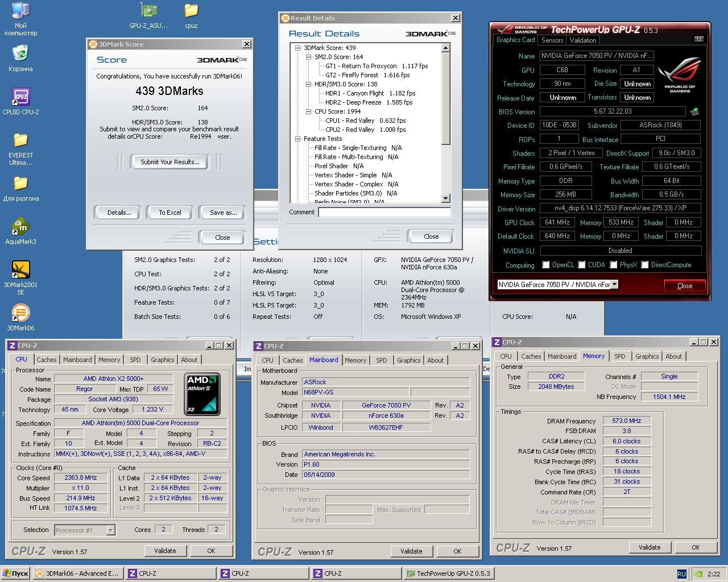The image size is (728, 582).
Task: Click the 3DMark Score window title icon
Action: 93,44
